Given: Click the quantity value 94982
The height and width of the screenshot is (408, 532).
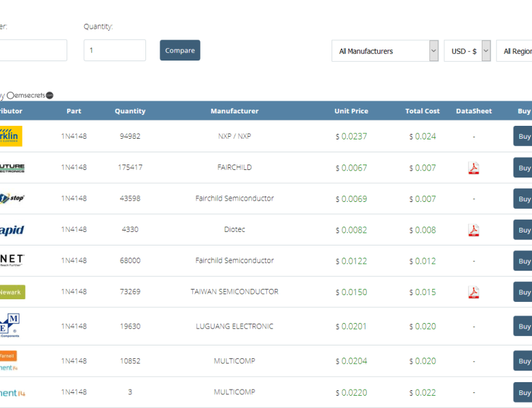Looking at the screenshot, I should click(x=130, y=136).
